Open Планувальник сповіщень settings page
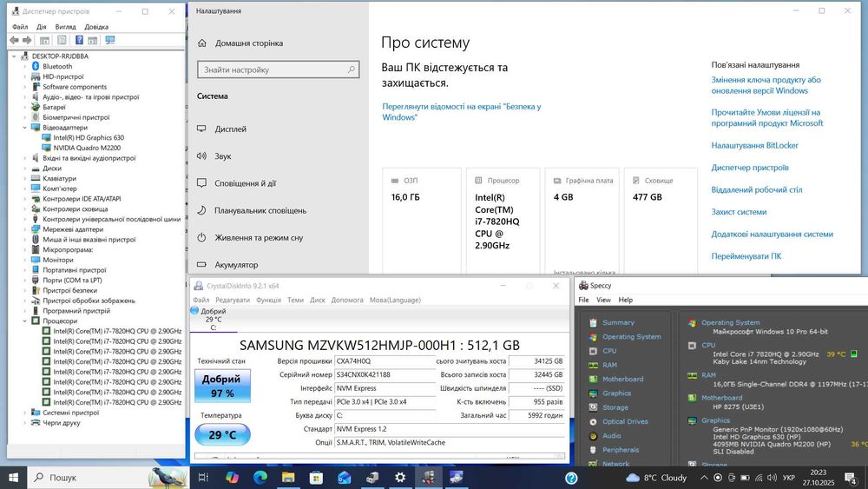The height and width of the screenshot is (489, 868). pyautogui.click(x=260, y=210)
